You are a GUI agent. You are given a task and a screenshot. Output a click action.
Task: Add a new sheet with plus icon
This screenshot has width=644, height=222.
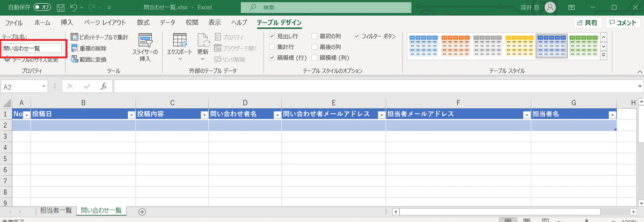tap(142, 211)
